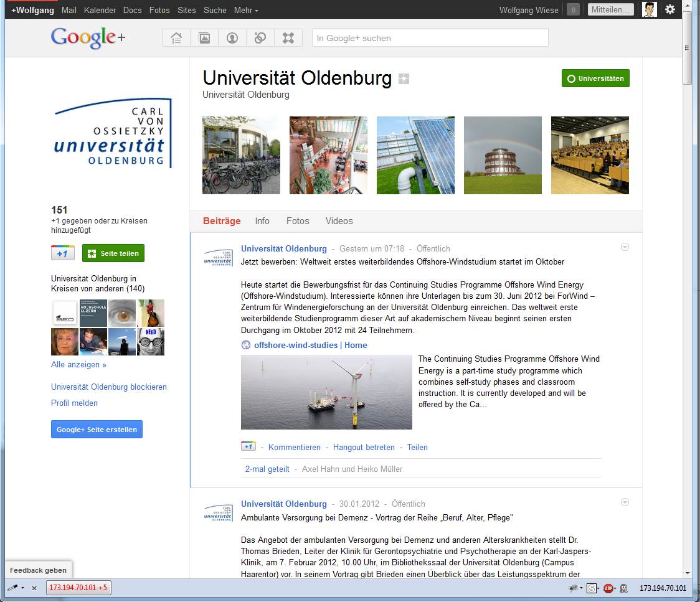
Task: Click the Mitteilen... share box
Action: point(611,9)
